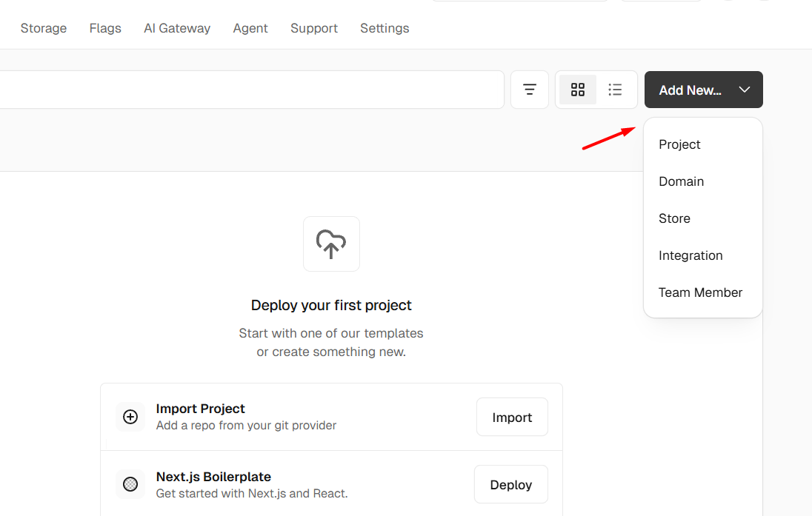Open the Settings tab
Screen dimensions: 812x516
[x=385, y=28]
